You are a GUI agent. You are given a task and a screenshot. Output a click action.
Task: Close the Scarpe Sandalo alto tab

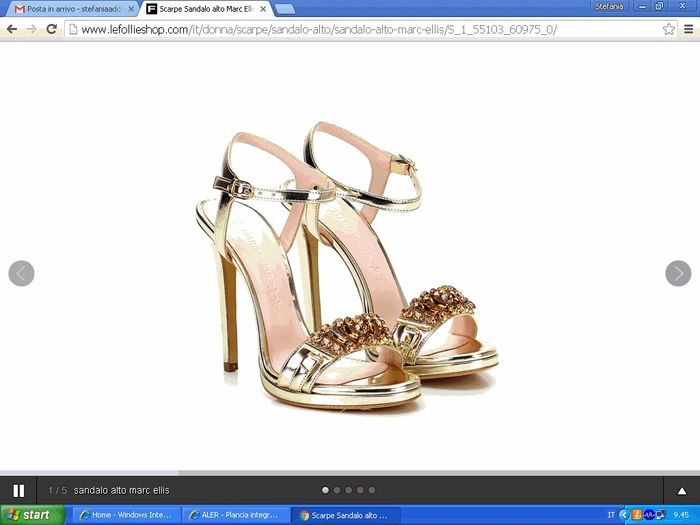click(265, 8)
